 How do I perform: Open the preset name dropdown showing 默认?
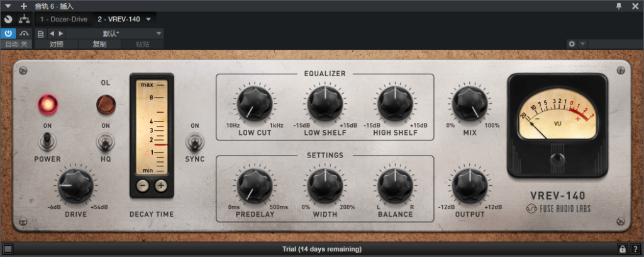tap(114, 33)
